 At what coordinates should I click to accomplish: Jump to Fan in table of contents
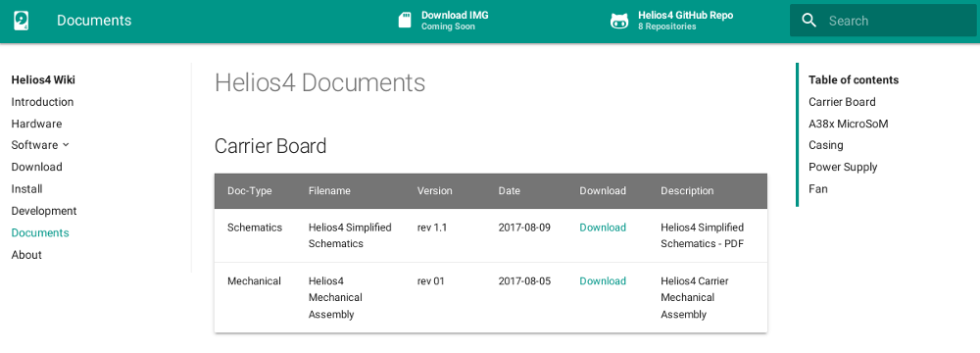818,189
